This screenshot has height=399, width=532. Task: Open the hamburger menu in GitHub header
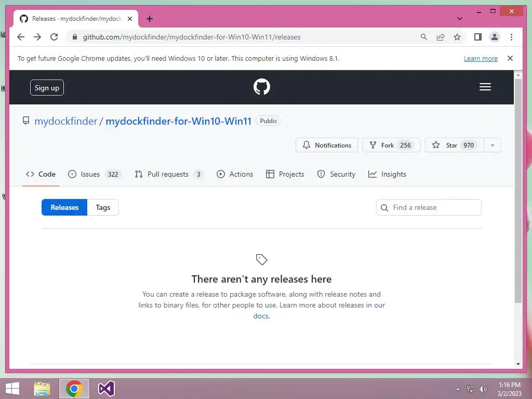485,87
